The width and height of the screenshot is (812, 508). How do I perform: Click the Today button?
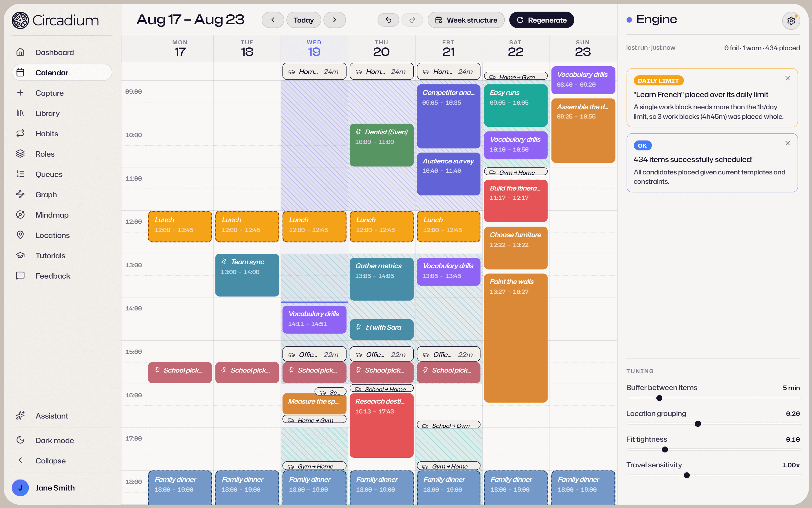pos(304,20)
